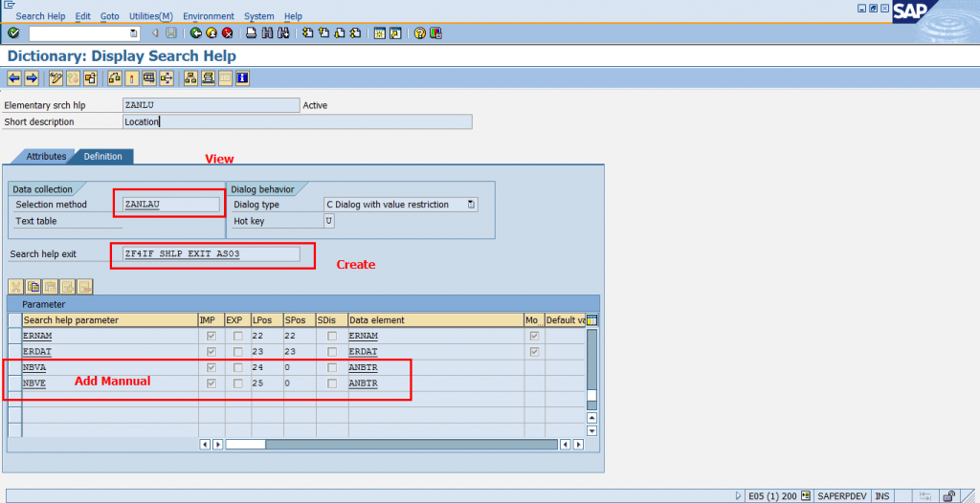Click the blue previous object arrow
Screen dimensions: 980x503
[x=14, y=78]
